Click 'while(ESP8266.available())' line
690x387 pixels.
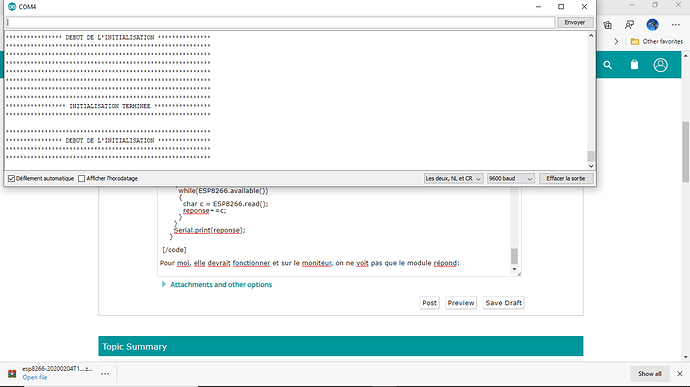pos(223,191)
